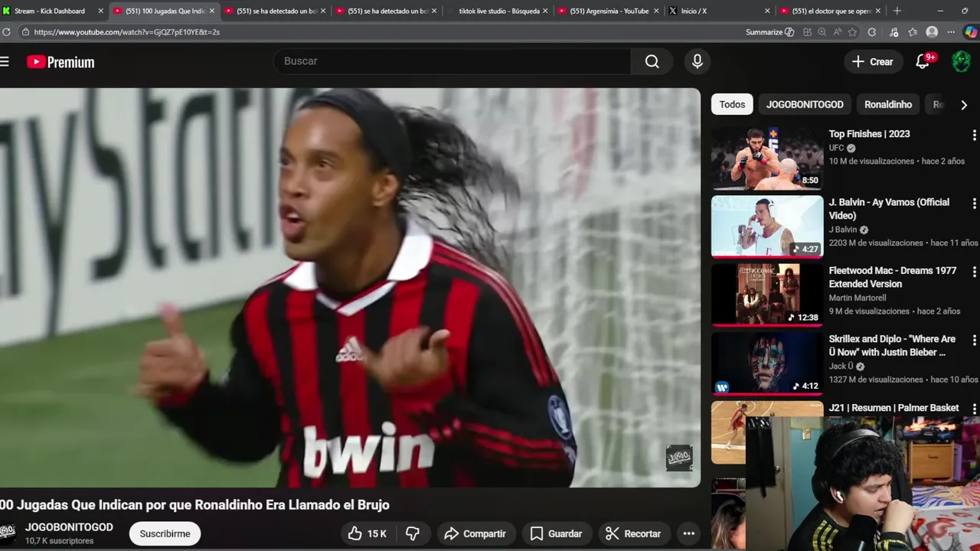980x551 pixels.
Task: Close the Stream - Kick Dashboard tab
Action: pos(100,11)
